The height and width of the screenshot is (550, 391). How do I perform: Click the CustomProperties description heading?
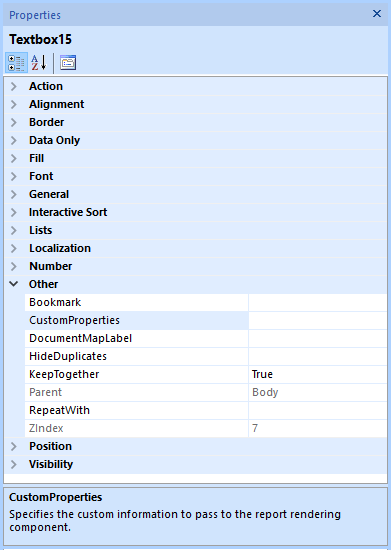click(x=55, y=497)
